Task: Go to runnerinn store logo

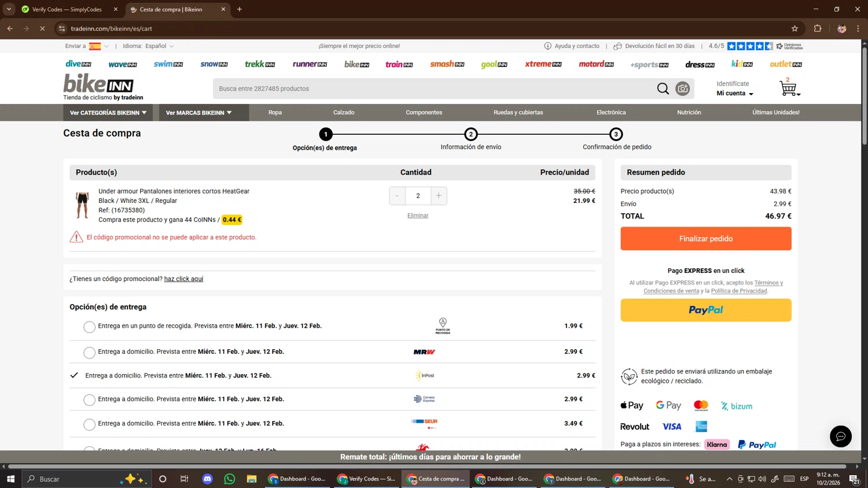Action: click(310, 64)
